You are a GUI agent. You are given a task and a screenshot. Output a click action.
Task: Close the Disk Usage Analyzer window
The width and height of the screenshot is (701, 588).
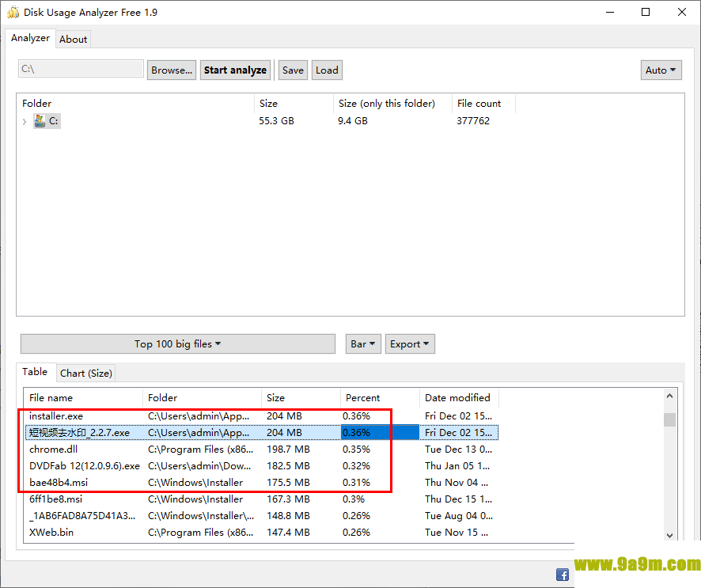(x=682, y=12)
